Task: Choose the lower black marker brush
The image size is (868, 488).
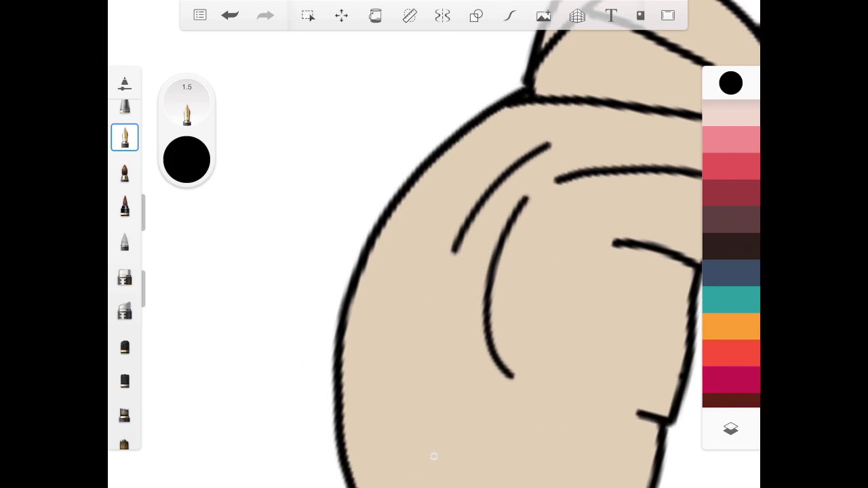Action: tap(125, 381)
